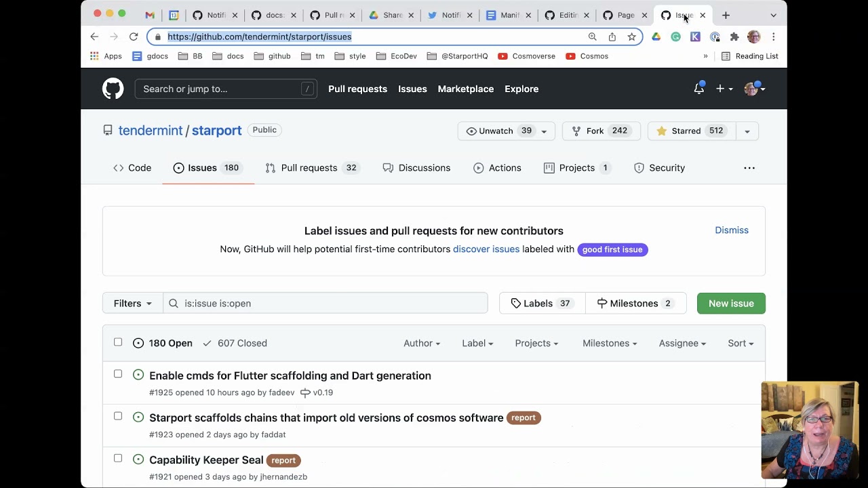Click the share page icon in address bar
The image size is (868, 488).
coord(612,37)
